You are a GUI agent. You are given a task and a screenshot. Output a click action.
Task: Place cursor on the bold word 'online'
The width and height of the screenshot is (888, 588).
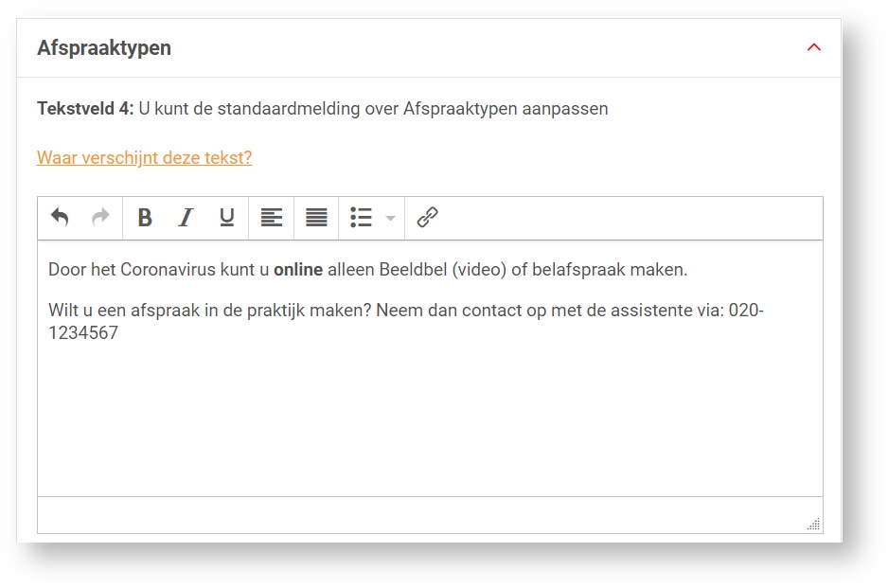point(298,270)
